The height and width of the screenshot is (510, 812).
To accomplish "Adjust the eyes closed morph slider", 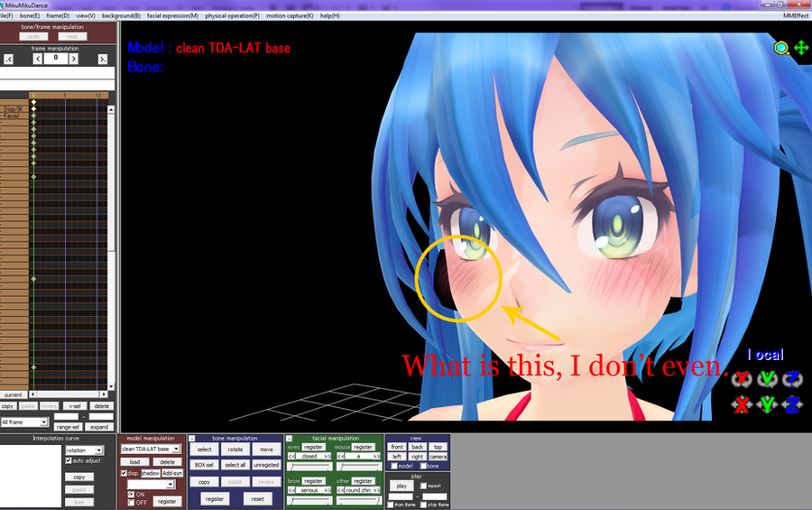I will click(309, 467).
